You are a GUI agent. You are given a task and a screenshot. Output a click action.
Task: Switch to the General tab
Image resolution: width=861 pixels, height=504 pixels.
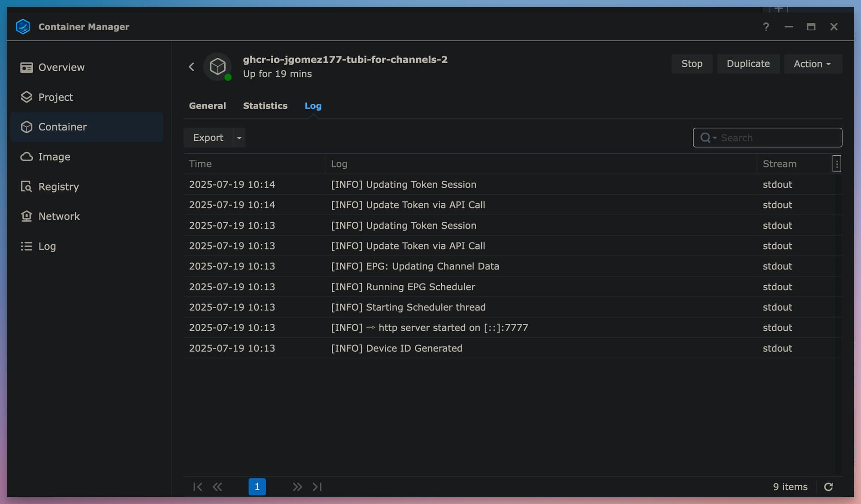(x=207, y=106)
